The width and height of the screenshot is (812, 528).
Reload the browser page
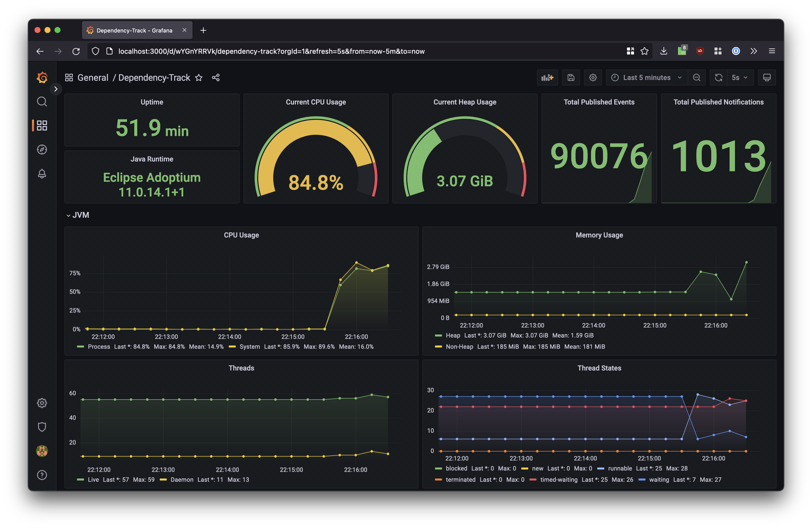(76, 51)
